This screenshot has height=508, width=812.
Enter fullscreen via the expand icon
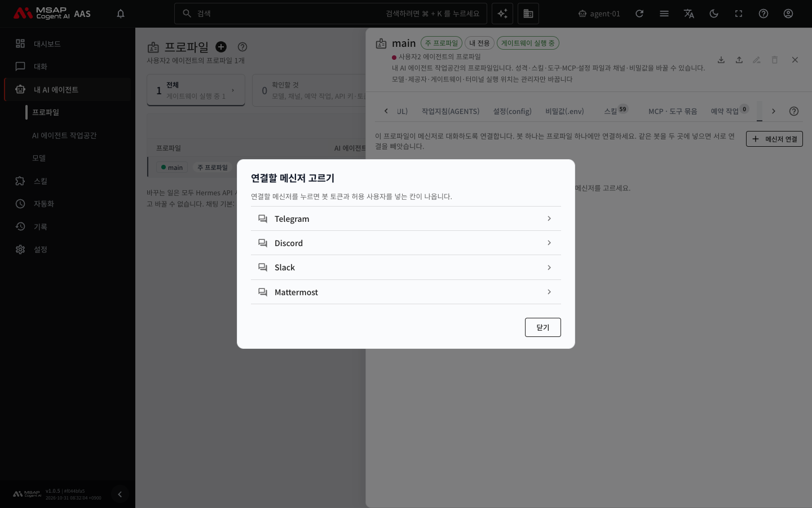739,14
